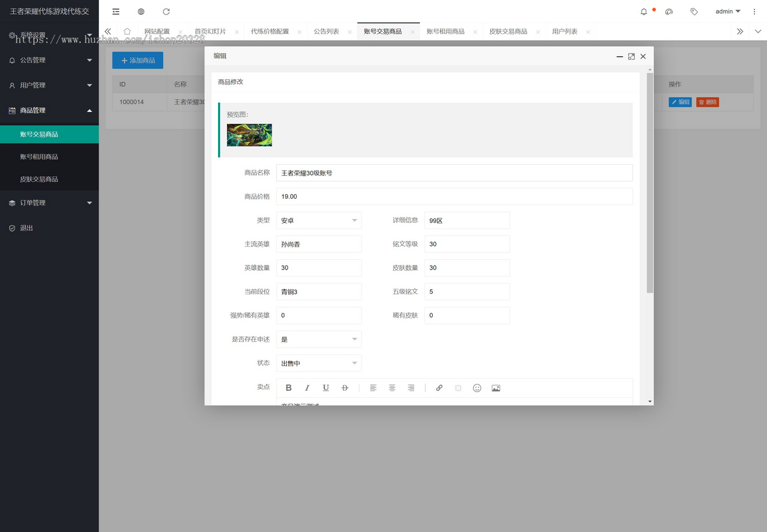767x532 pixels.
Task: Expand 订单管理 sidebar menu
Action: 49,203
